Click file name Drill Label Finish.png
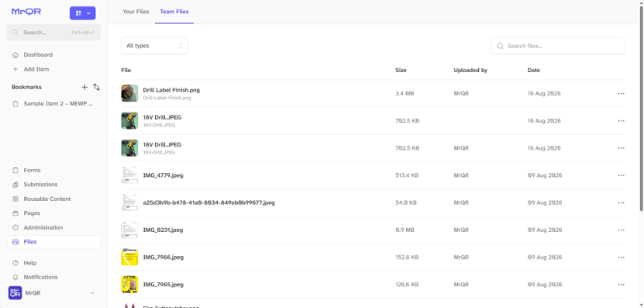This screenshot has height=308, width=644. click(171, 90)
